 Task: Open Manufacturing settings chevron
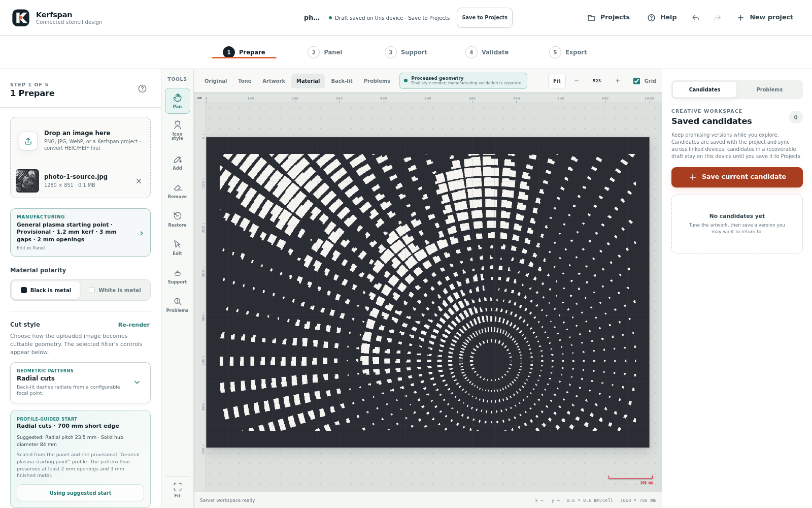pos(142,233)
